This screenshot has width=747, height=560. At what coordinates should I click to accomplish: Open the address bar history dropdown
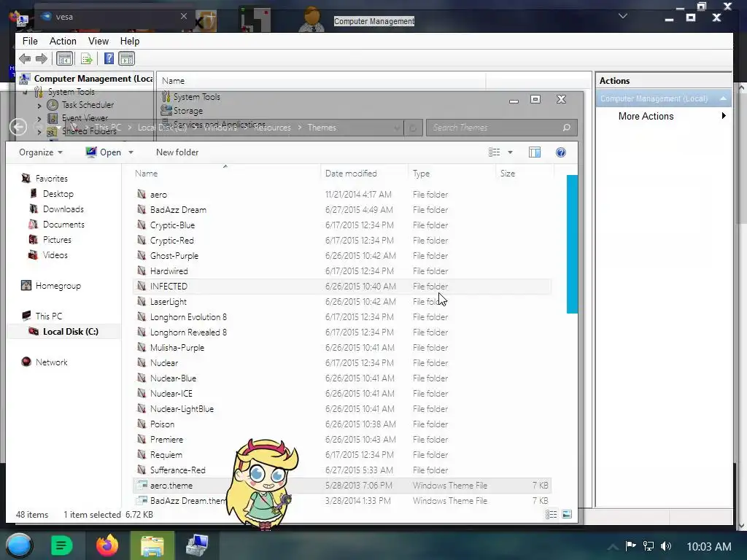397,128
